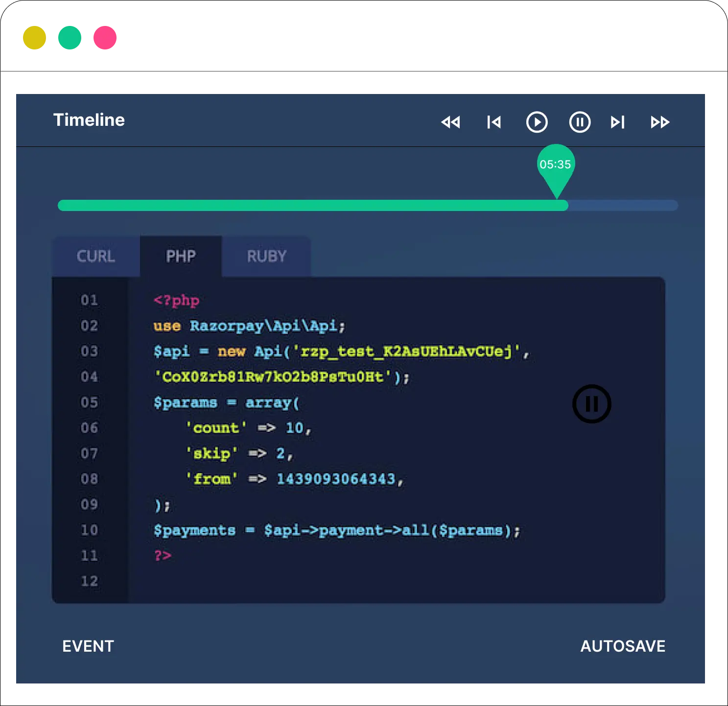Skip to the next track marker
This screenshot has height=706, width=728.
pyautogui.click(x=618, y=122)
